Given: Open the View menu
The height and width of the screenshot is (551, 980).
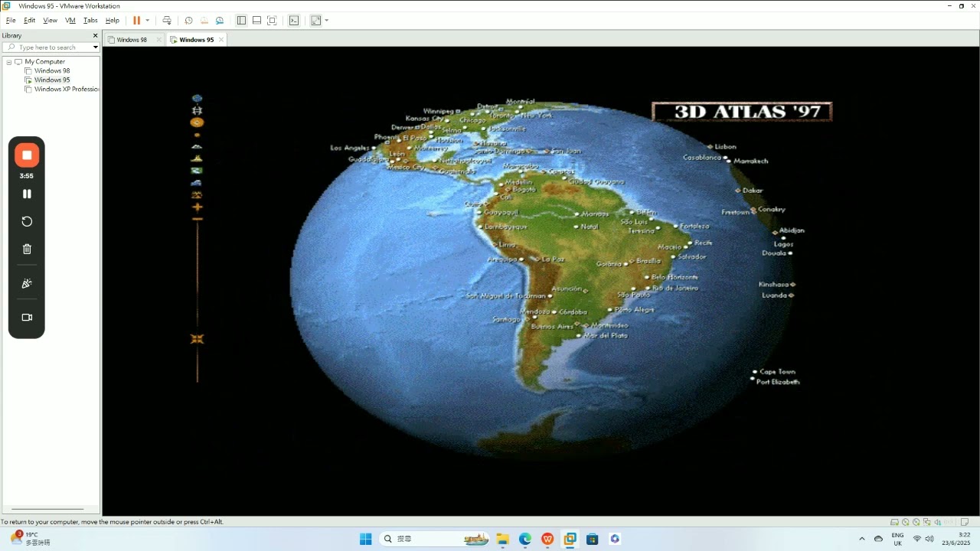Looking at the screenshot, I should 50,21.
